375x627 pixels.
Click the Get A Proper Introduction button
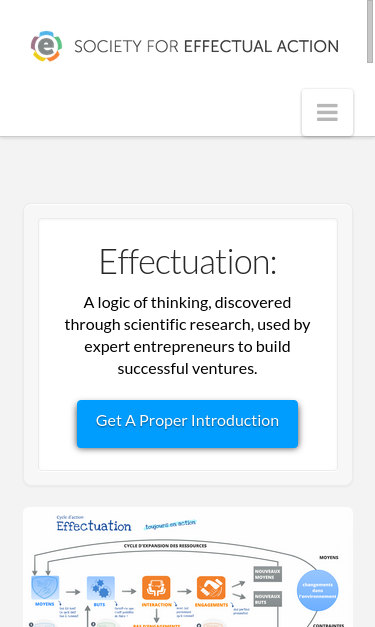pyautogui.click(x=187, y=423)
